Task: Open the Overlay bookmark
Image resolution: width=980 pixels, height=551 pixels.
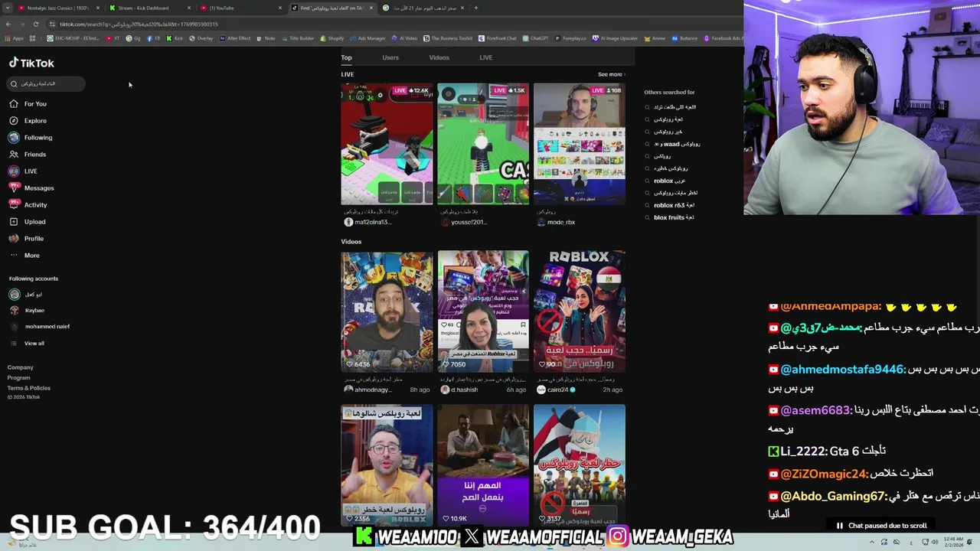Action: point(201,38)
